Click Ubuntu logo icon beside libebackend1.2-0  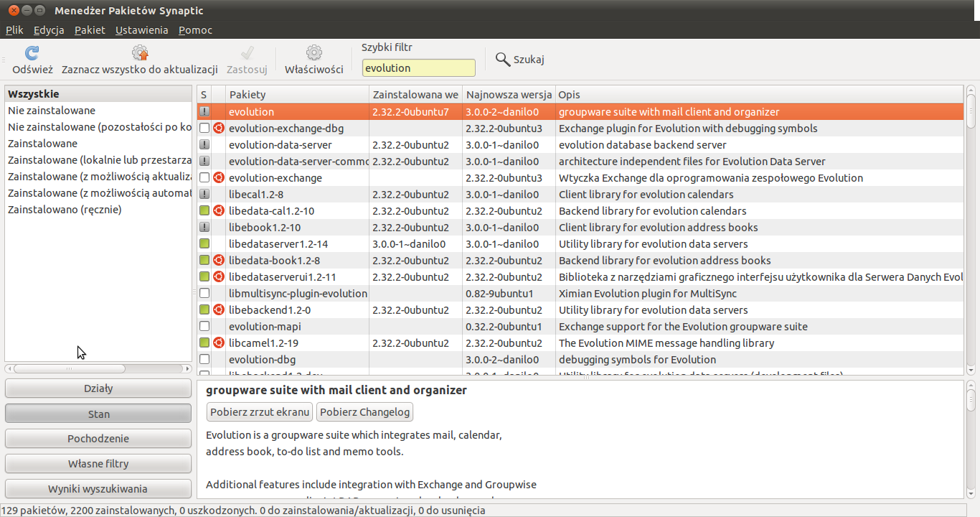click(x=219, y=310)
